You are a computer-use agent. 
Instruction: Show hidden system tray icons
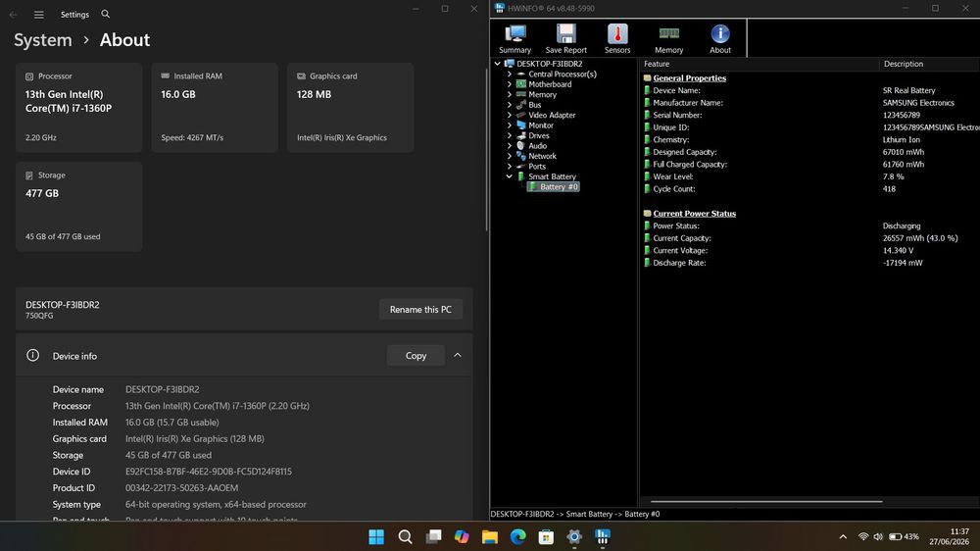(843, 536)
